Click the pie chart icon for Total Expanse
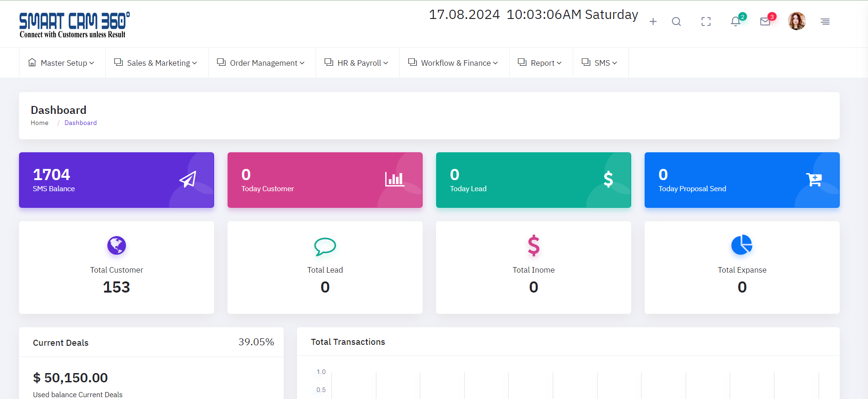 click(x=741, y=245)
